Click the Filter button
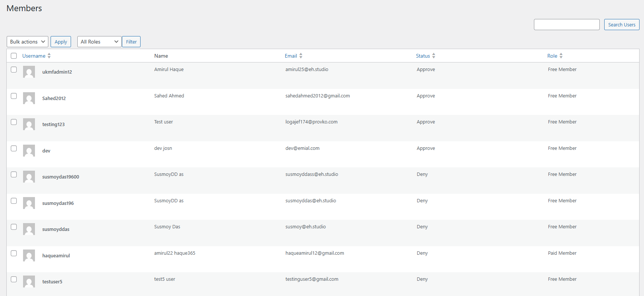The height and width of the screenshot is (296, 644). click(x=131, y=42)
